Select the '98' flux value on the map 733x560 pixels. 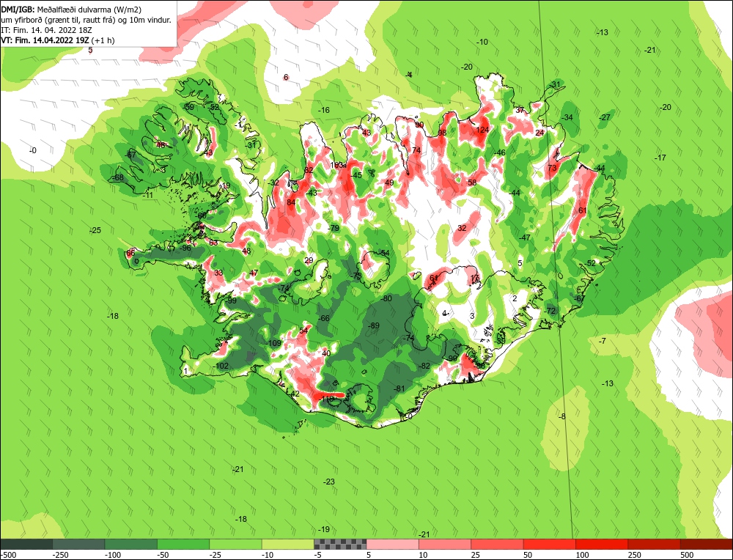(442, 133)
